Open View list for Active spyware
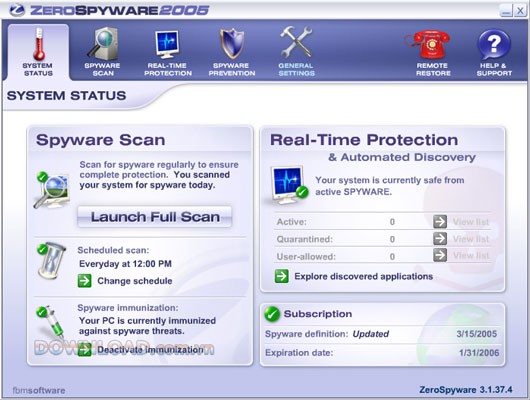This screenshot has height=400, width=530. coord(471,222)
